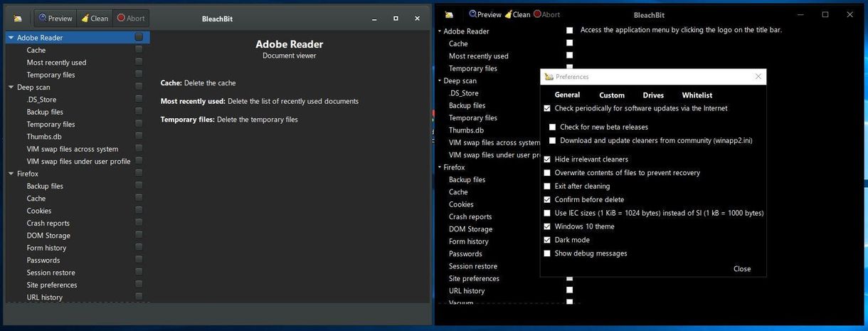Check URL history checkbox in left window
The image size is (868, 331).
click(x=139, y=297)
